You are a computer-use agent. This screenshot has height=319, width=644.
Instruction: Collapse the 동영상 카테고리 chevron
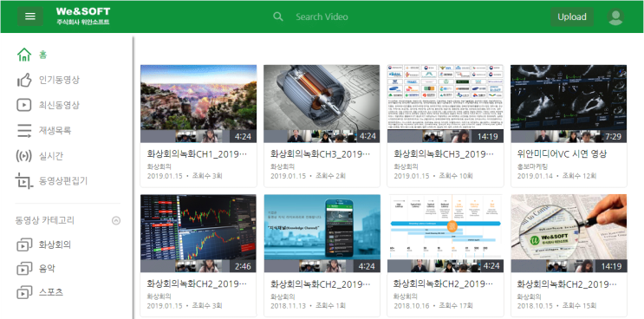(116, 220)
